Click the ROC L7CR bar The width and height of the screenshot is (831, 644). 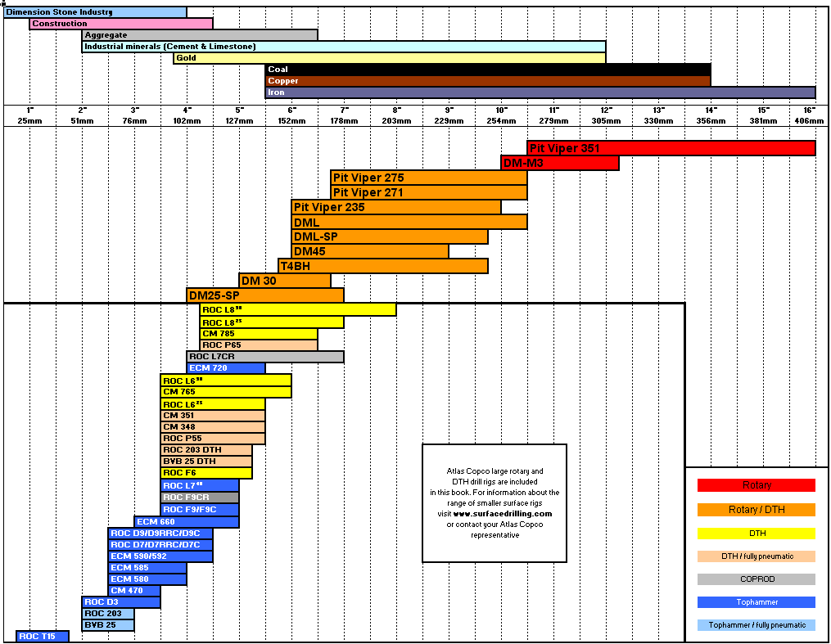[265, 357]
